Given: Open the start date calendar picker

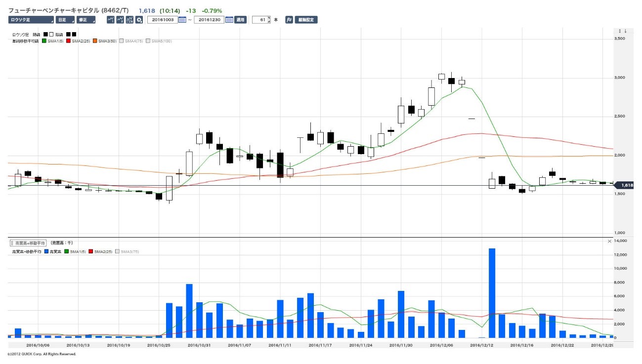Looking at the screenshot, I should click(x=182, y=20).
